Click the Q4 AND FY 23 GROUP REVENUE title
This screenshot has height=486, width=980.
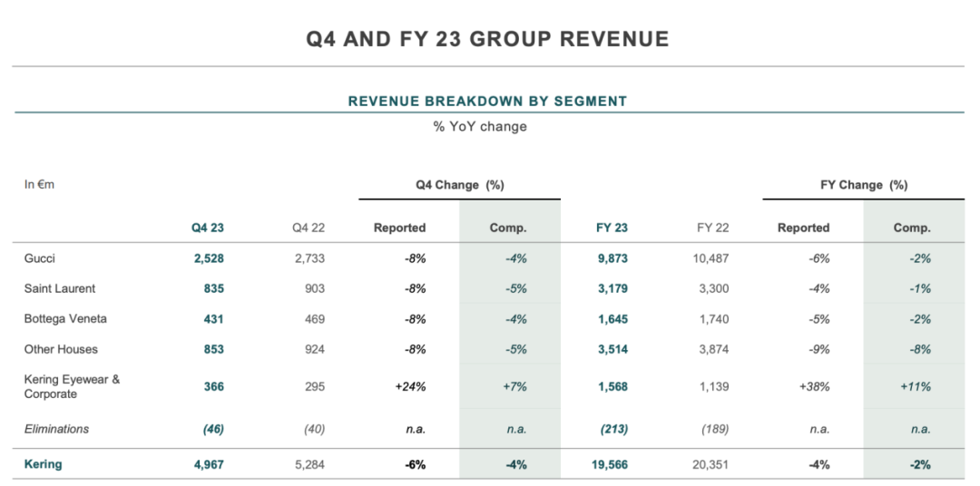(x=488, y=39)
